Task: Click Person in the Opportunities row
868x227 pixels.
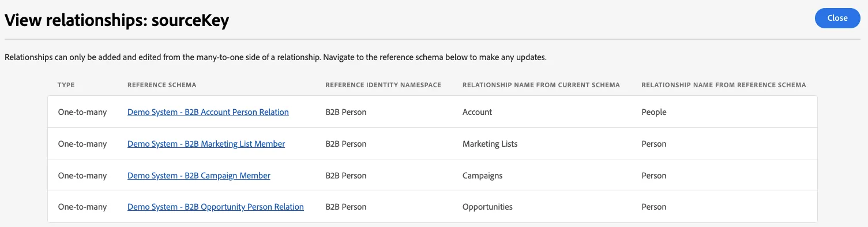Action: point(654,207)
